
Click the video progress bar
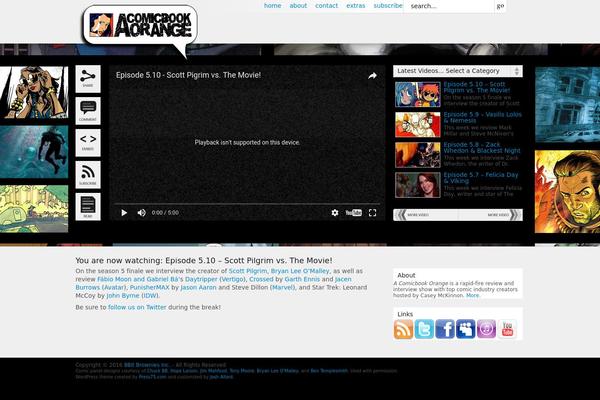click(x=247, y=204)
